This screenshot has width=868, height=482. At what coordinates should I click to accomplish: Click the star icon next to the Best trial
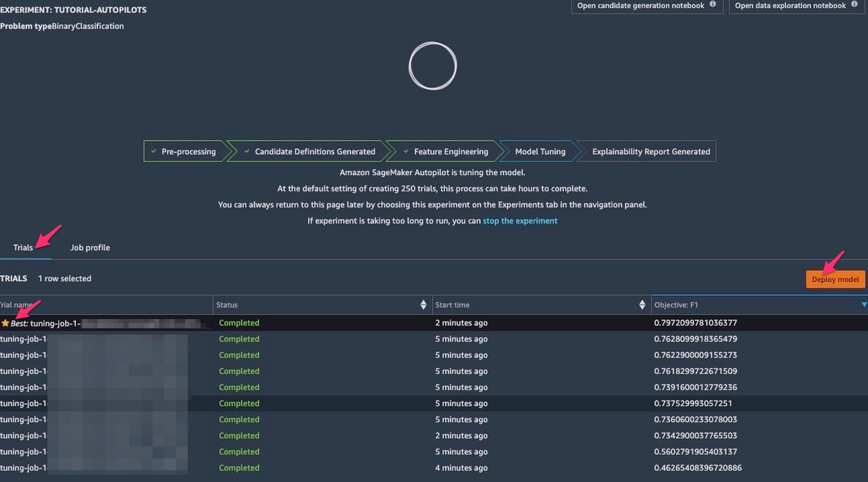click(5, 322)
